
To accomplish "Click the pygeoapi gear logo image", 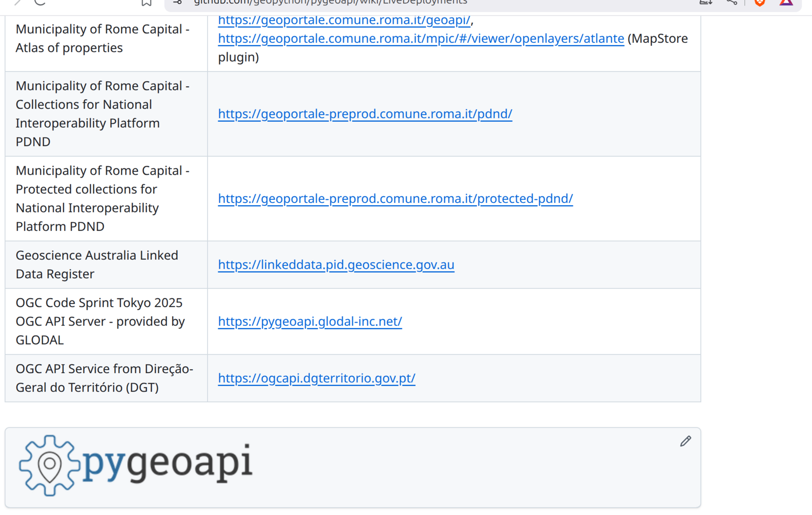I will click(x=49, y=465).
